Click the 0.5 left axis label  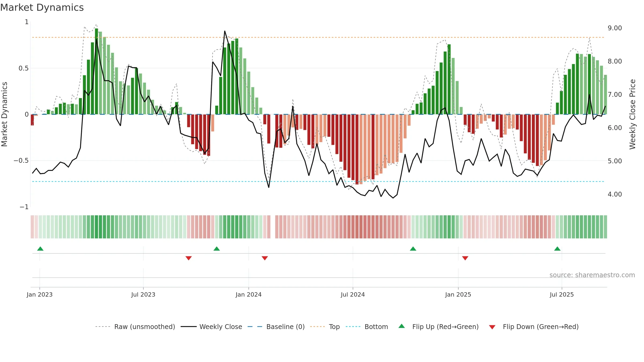[24, 68]
